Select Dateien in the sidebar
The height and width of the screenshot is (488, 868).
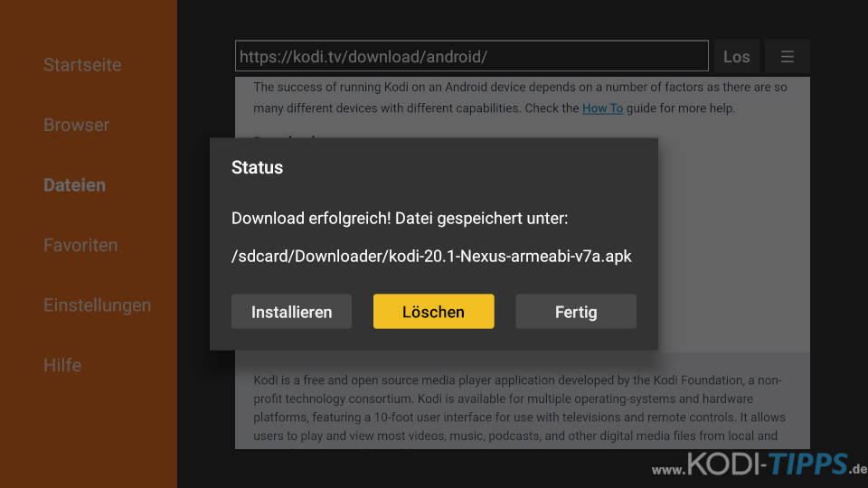(x=75, y=185)
